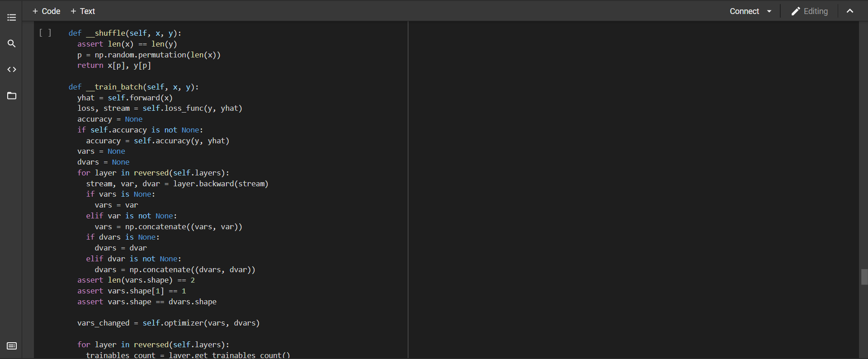Open the code snippets panel icon

(12, 70)
